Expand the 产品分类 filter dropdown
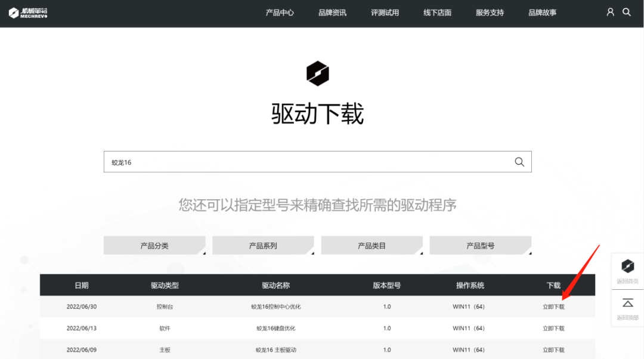Viewport: 644px width, 359px height. coord(154,245)
